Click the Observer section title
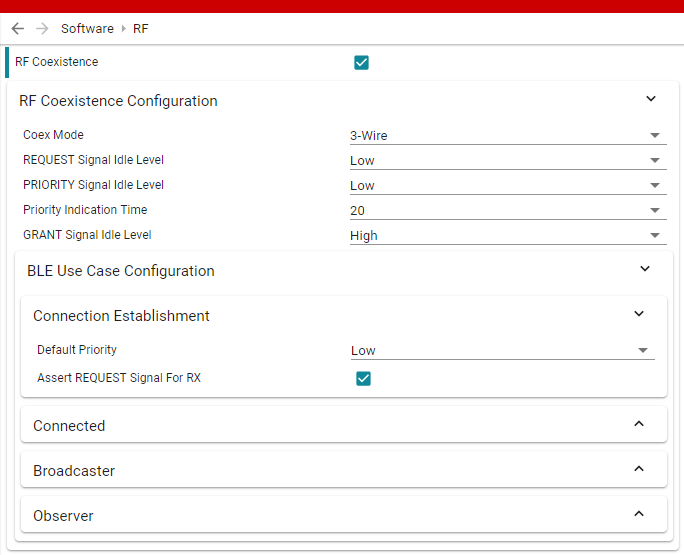This screenshot has height=555, width=684. coord(63,516)
